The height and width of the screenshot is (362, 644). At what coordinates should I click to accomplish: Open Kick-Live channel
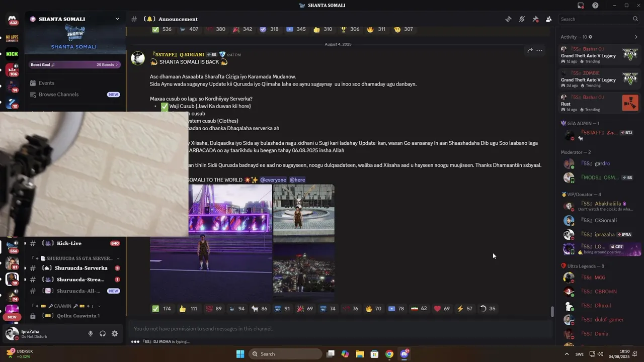(74, 243)
